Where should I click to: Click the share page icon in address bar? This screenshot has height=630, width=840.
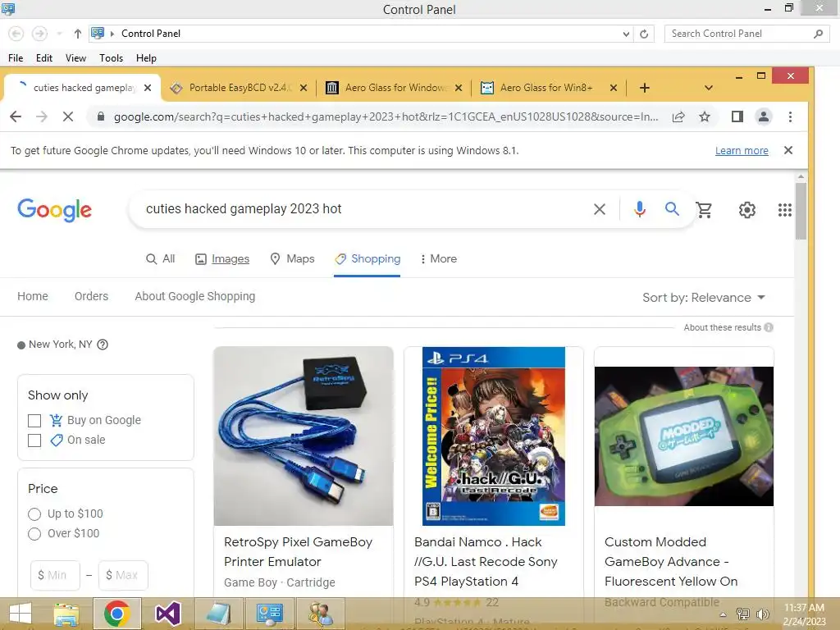pos(678,116)
